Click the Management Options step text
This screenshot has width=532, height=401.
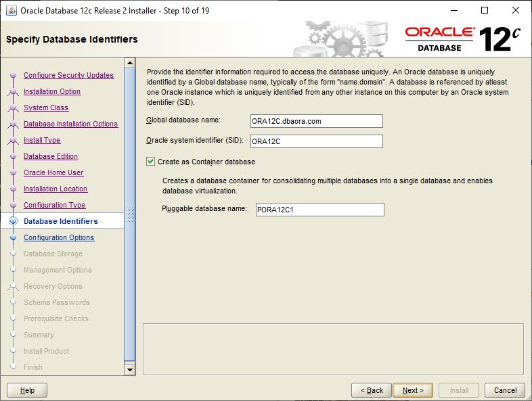[58, 270]
